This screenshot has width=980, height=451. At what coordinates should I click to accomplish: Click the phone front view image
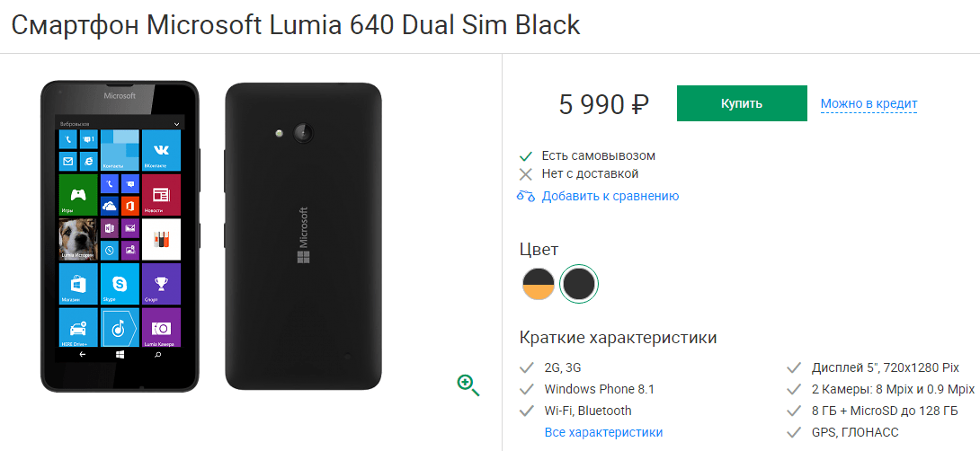(x=120, y=236)
